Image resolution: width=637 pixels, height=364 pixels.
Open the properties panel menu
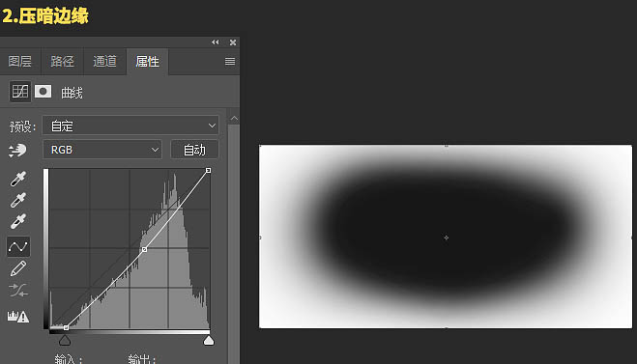230,61
